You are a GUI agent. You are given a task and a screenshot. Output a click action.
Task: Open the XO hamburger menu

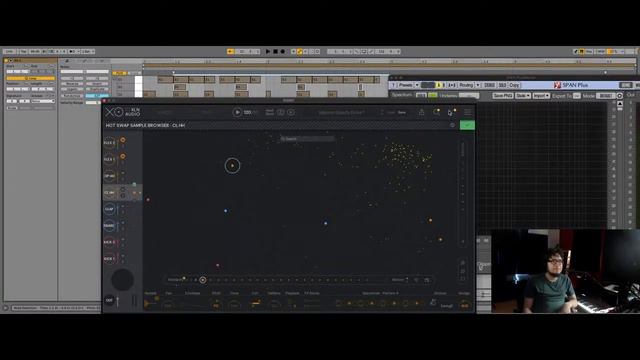point(468,112)
